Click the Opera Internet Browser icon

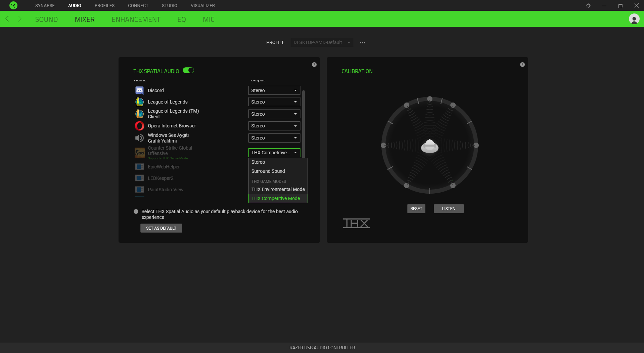pyautogui.click(x=139, y=126)
